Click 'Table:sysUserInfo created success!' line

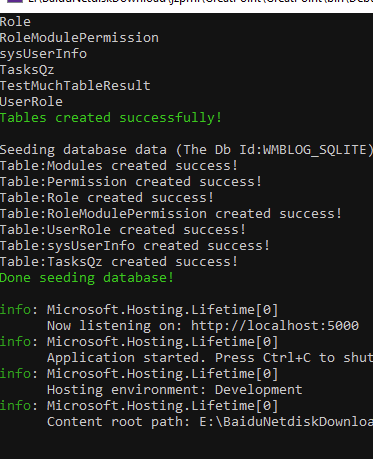(135, 246)
